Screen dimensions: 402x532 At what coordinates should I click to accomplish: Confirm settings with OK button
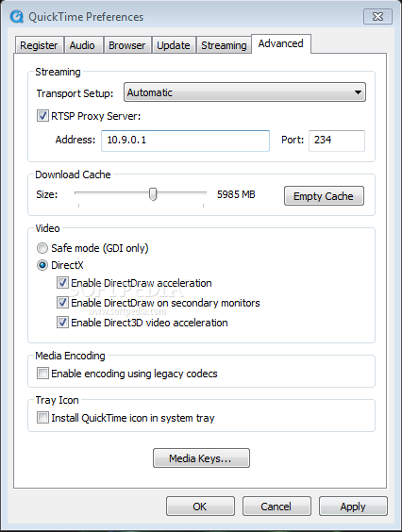click(x=200, y=507)
